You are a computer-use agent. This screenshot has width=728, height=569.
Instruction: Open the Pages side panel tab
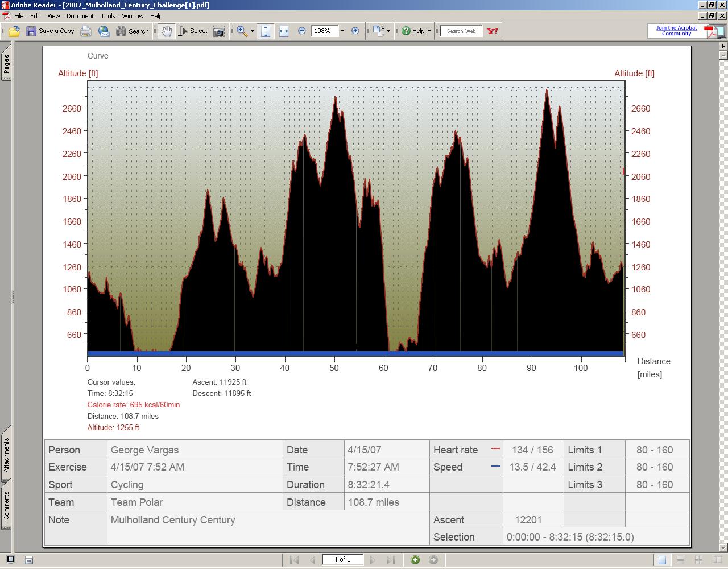[6, 64]
